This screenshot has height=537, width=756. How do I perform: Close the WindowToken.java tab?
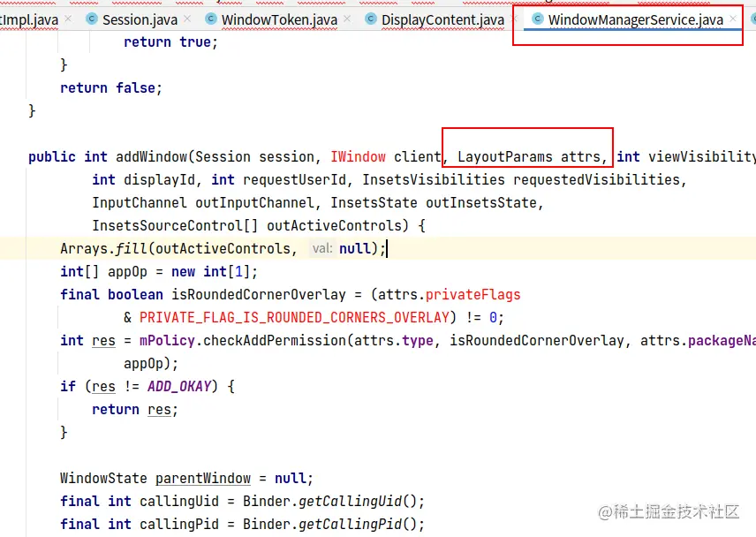click(347, 19)
